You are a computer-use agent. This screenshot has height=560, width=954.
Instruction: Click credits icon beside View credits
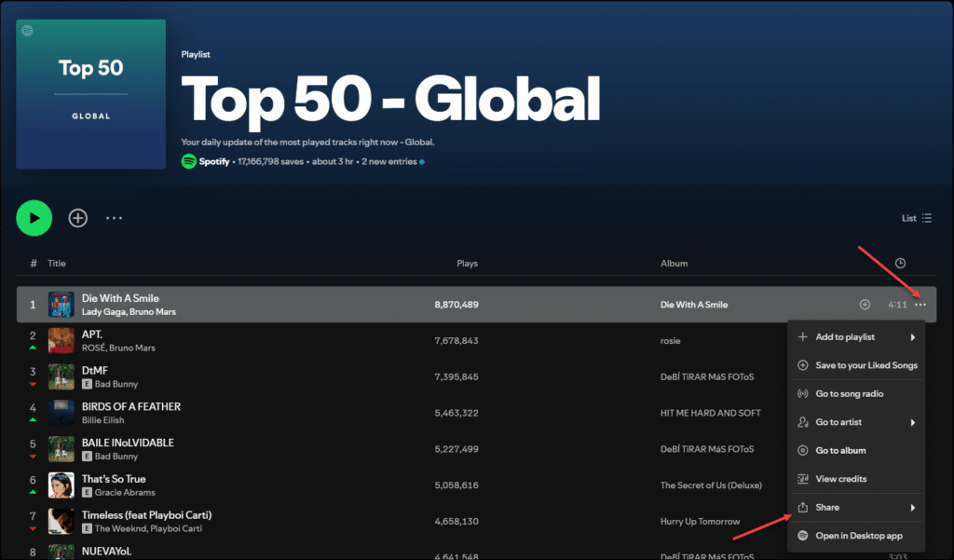[x=803, y=479]
